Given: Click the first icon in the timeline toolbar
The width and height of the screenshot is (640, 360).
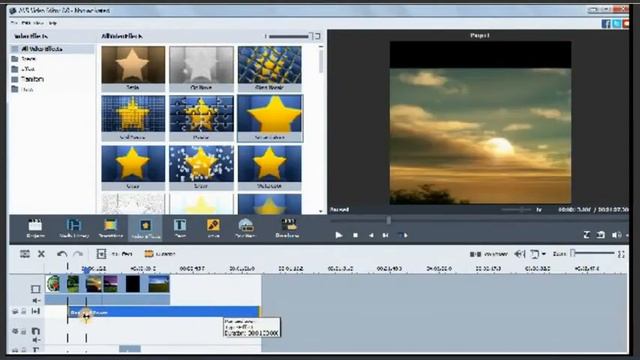Looking at the screenshot, I should (x=25, y=254).
